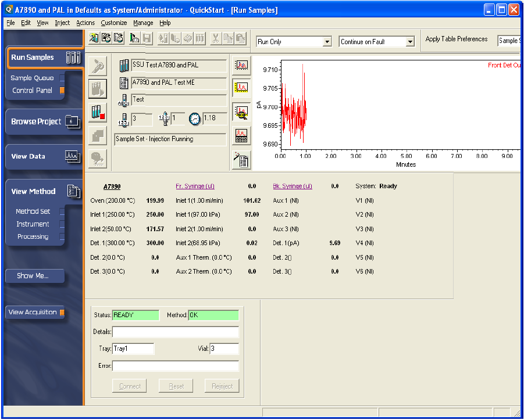Viewport: 524px width, 420px height.
Task: Click the greyed four-vial rack toolbar icon
Action: click(200, 38)
